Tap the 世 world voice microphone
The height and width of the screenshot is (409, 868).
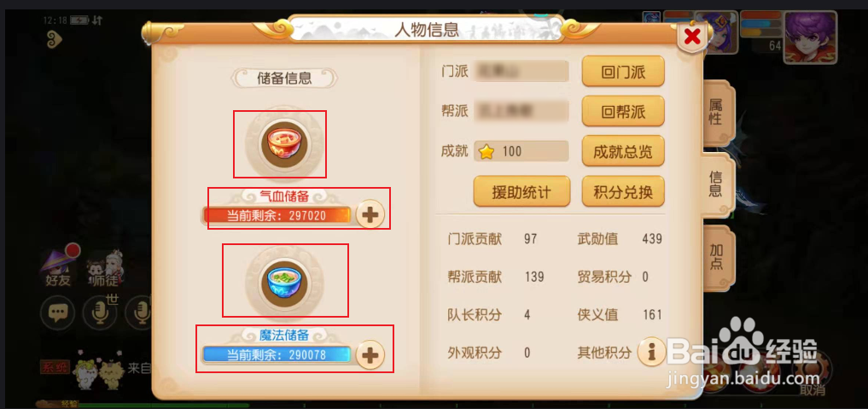[x=100, y=314]
